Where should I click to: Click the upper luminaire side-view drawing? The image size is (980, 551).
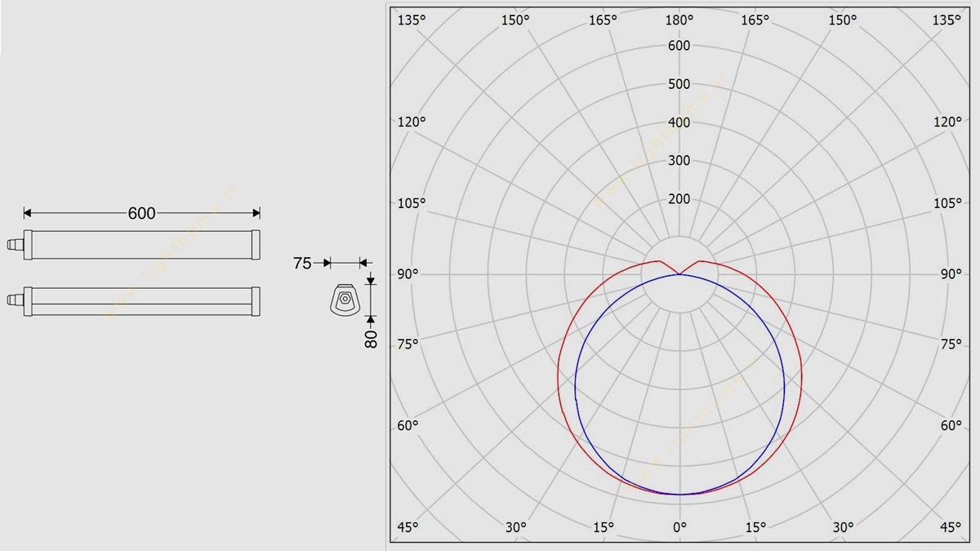pos(135,245)
